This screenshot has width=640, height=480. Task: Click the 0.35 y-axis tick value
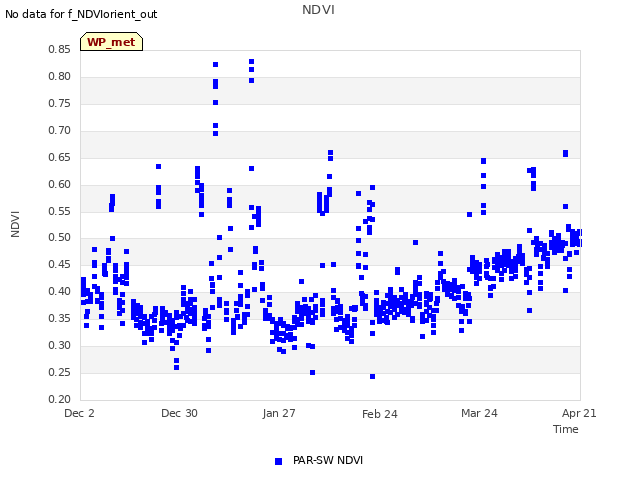tap(59, 318)
